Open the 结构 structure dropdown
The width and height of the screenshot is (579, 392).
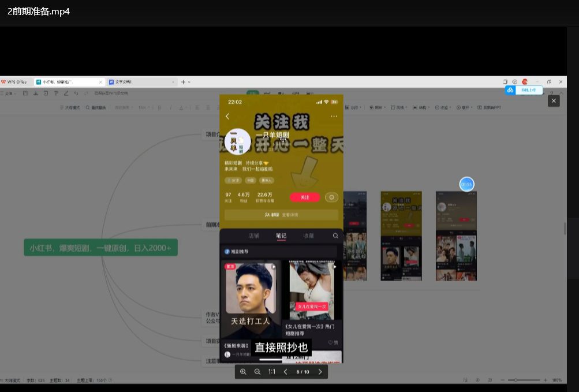click(x=421, y=107)
